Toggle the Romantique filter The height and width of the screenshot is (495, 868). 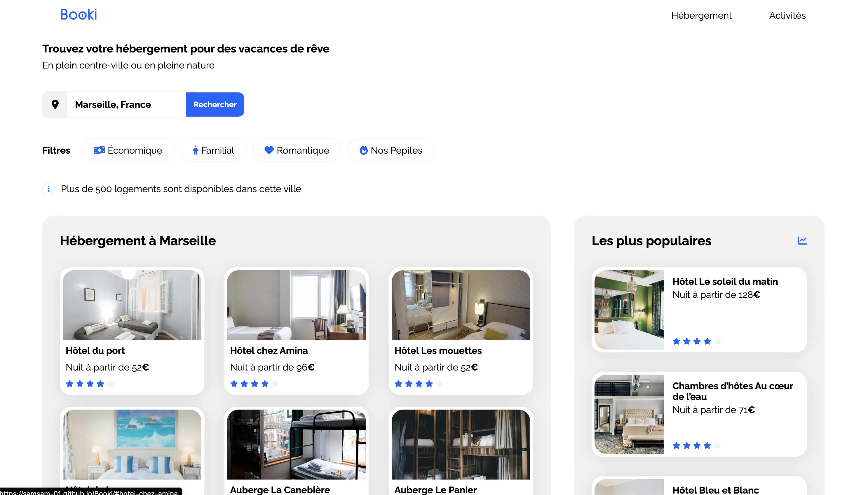pyautogui.click(x=296, y=150)
